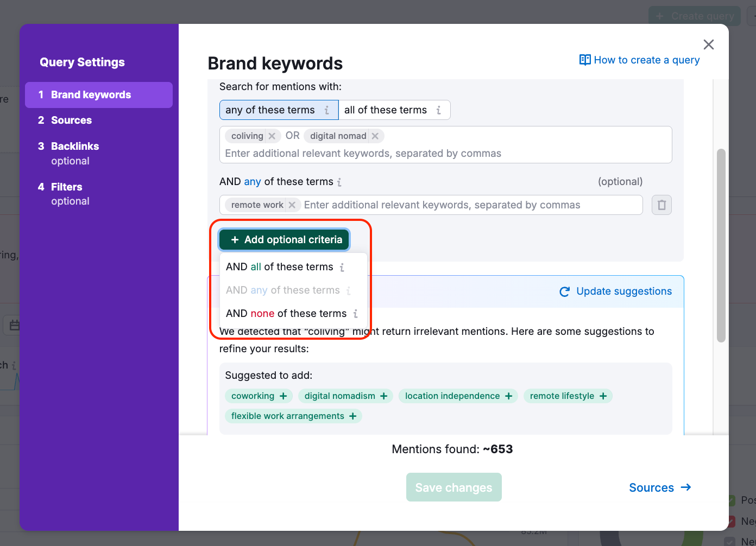
Task: Add suggested keyword location independence
Action: (x=508, y=396)
